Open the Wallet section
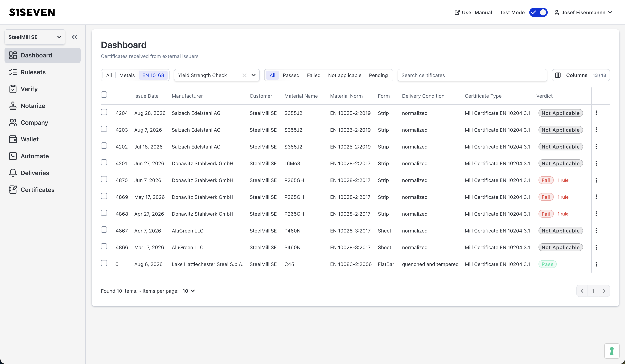The width and height of the screenshot is (625, 364). [x=42, y=139]
